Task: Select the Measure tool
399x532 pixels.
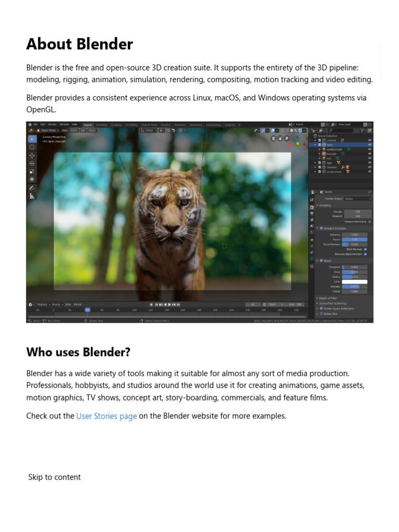Action: tap(32, 196)
